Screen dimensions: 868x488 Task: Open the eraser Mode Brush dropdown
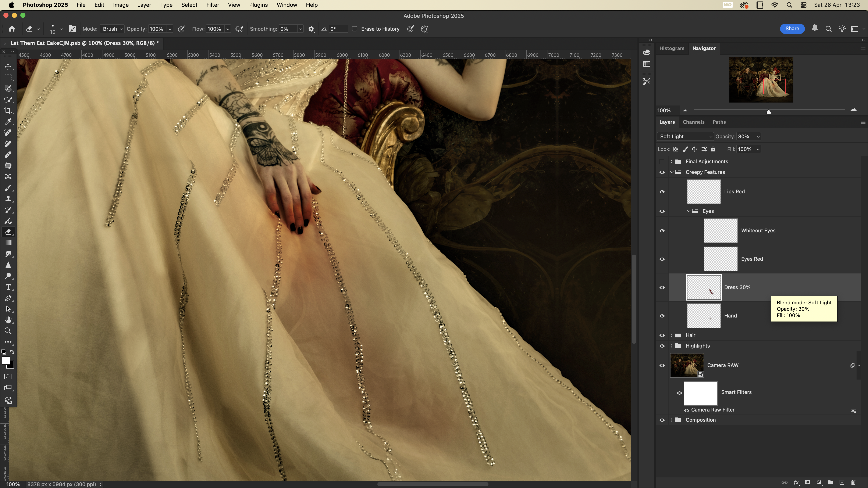(x=112, y=29)
